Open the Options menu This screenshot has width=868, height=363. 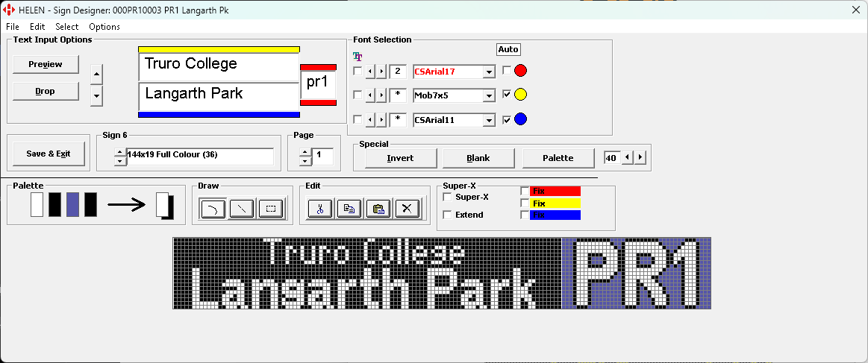(x=104, y=26)
